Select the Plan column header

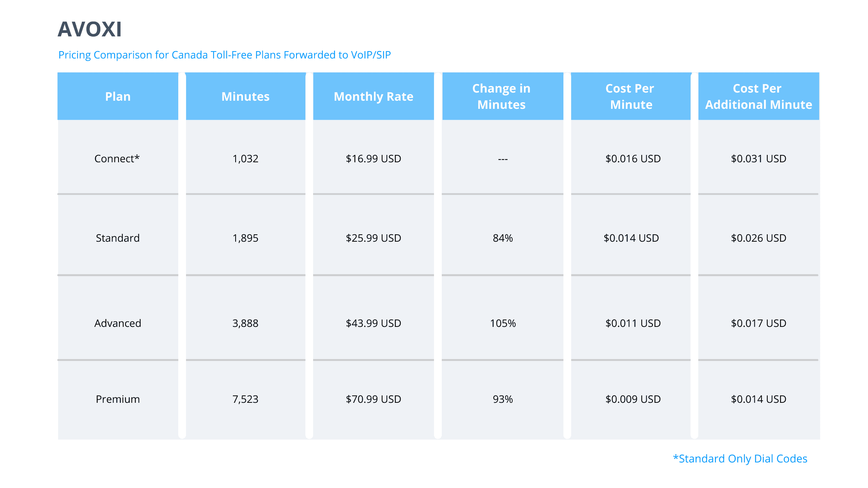118,96
